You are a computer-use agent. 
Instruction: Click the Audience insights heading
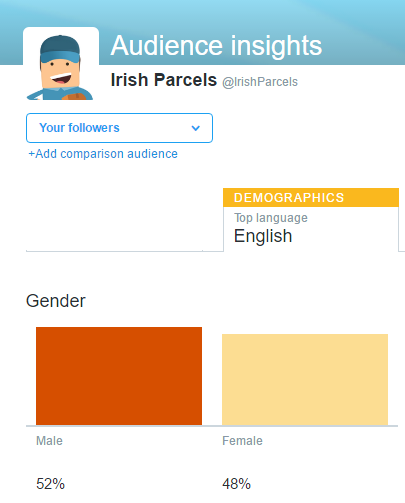point(216,46)
